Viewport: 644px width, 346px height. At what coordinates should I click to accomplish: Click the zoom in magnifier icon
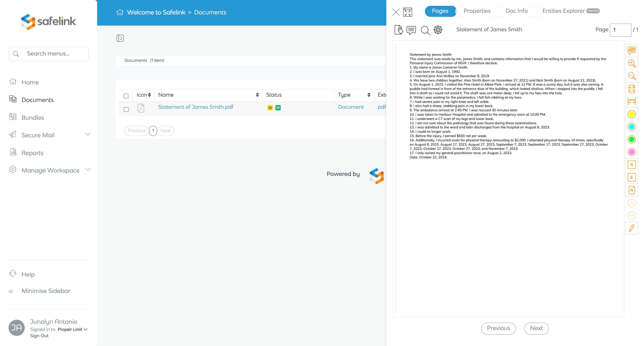pyautogui.click(x=631, y=63)
